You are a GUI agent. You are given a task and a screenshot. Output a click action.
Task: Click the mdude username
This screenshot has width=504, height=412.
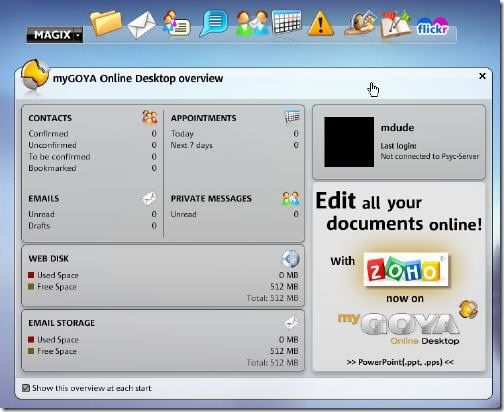coord(397,128)
